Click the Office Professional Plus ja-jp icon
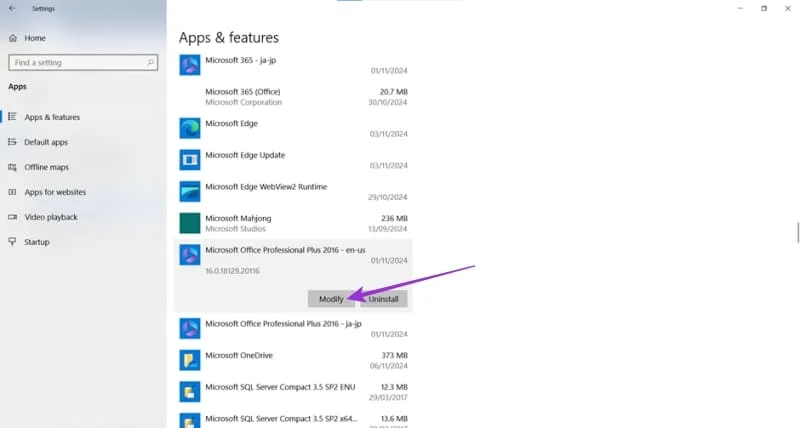The width and height of the screenshot is (800, 428). (x=190, y=329)
